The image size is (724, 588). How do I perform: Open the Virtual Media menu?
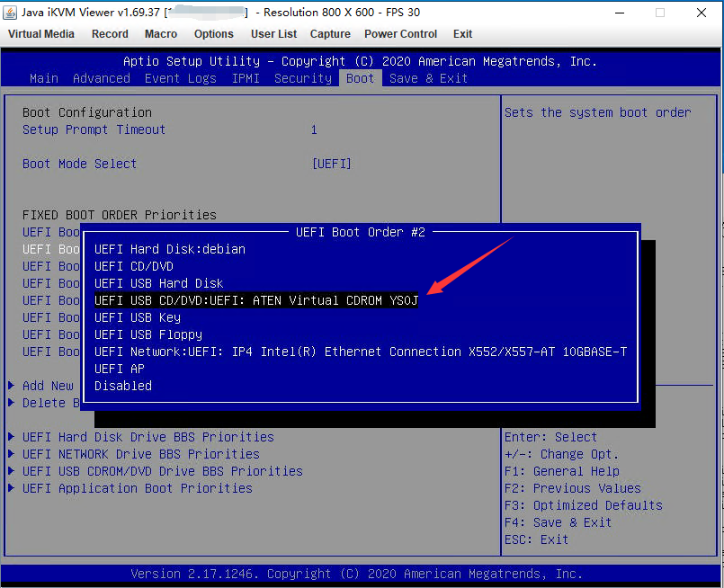tap(41, 34)
